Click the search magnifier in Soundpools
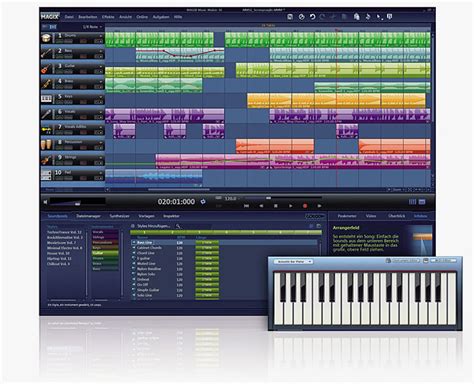Image resolution: width=474 pixels, height=384 pixels. [178, 226]
